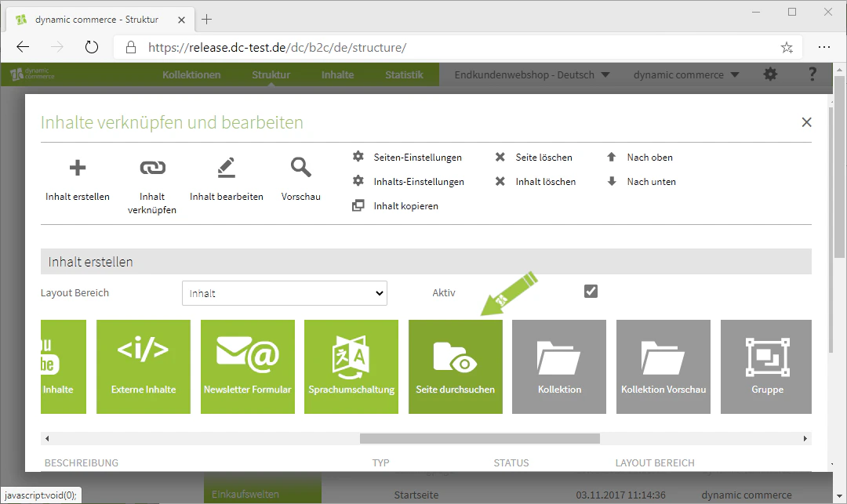Viewport: 847px width, 504px height.
Task: Open the Struktur menu
Action: (x=271, y=75)
